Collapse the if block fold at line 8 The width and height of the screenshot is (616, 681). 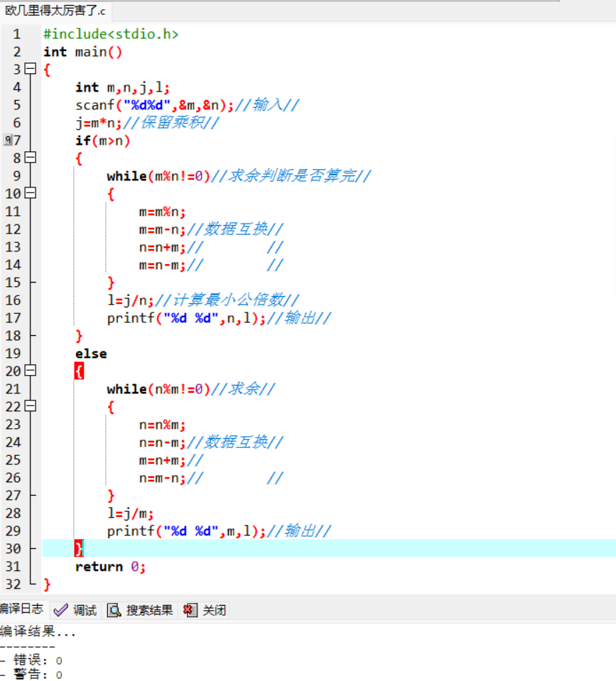pos(31,157)
